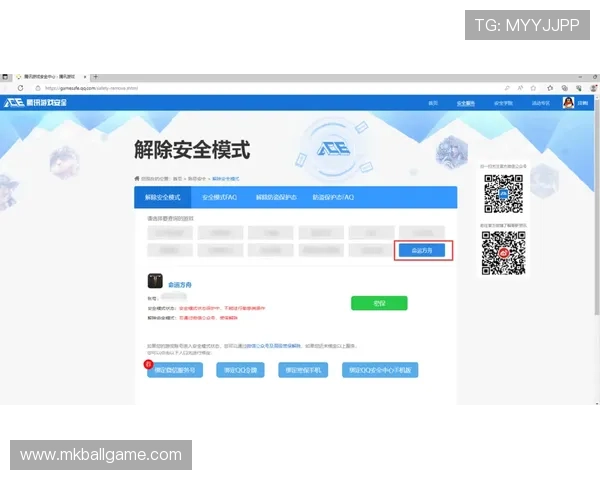
Task: Open the blue WeChat official account link in paragraph
Action: pyautogui.click(x=274, y=346)
